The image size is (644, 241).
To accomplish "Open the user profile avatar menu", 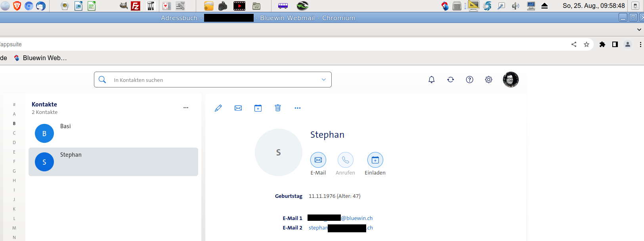I will tap(510, 80).
